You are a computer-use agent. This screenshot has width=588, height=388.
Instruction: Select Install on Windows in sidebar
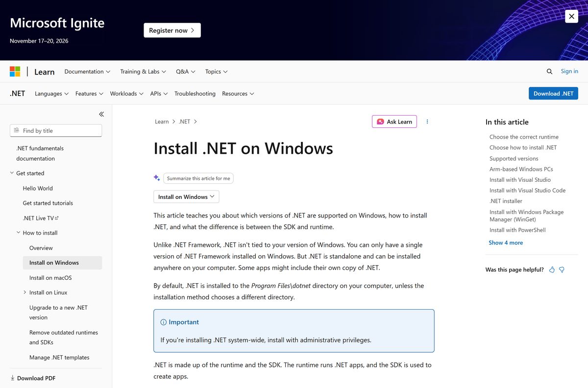click(62, 263)
